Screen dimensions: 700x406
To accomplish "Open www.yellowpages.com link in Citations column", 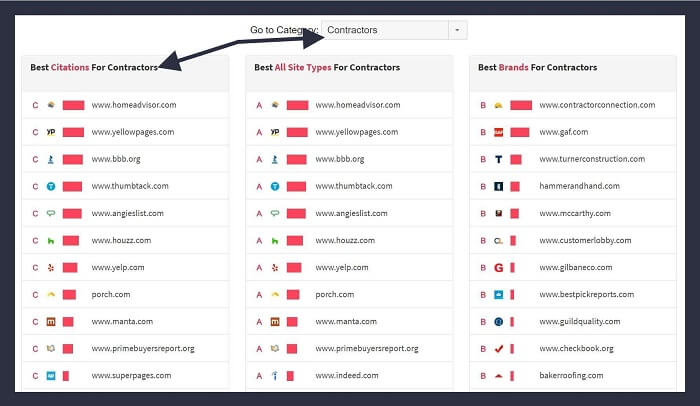I will (x=133, y=132).
